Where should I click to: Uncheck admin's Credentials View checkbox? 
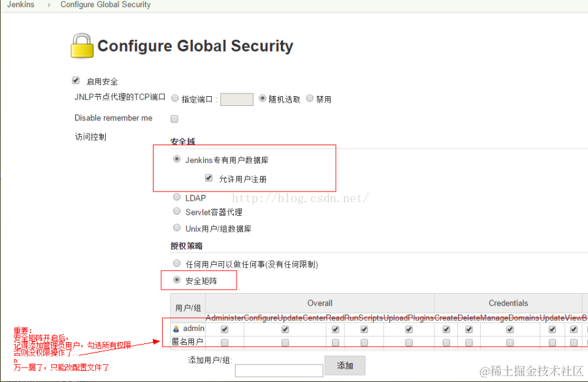pyautogui.click(x=574, y=330)
